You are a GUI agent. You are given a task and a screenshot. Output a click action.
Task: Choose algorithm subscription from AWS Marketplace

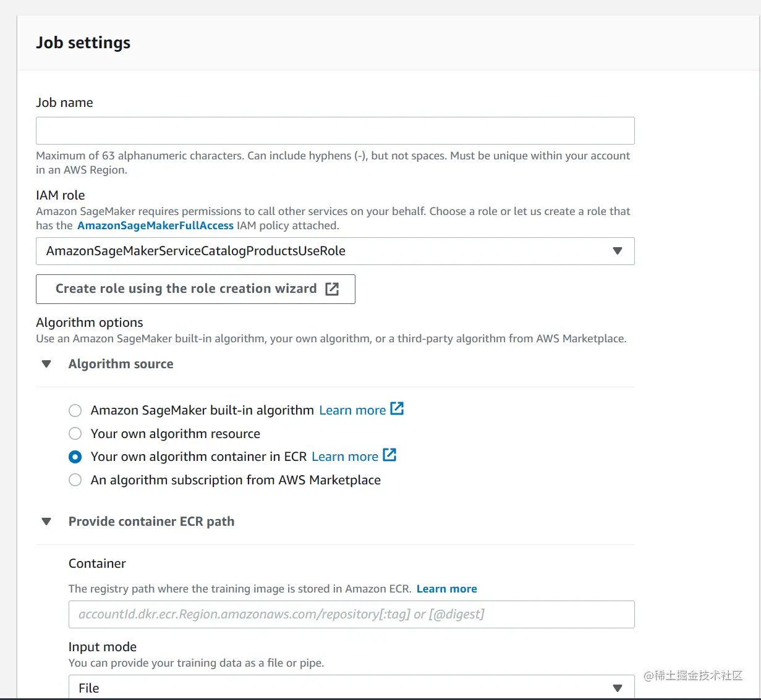(x=75, y=480)
